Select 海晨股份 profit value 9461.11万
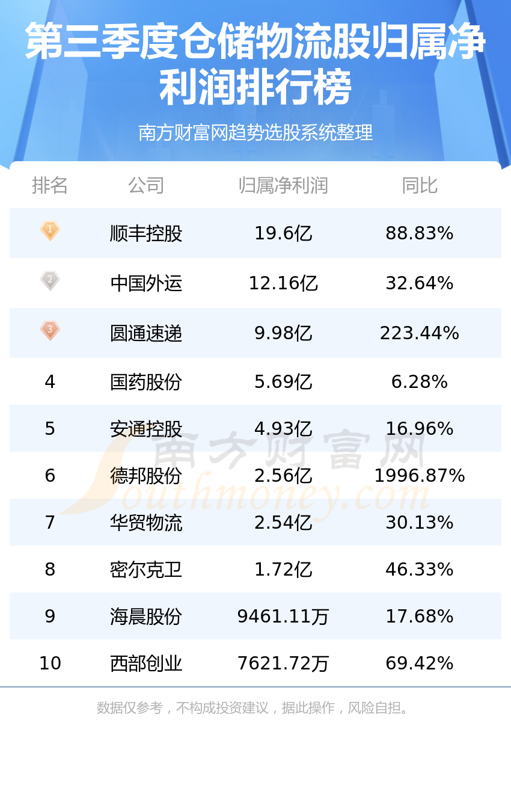The height and width of the screenshot is (812, 511). click(x=283, y=616)
